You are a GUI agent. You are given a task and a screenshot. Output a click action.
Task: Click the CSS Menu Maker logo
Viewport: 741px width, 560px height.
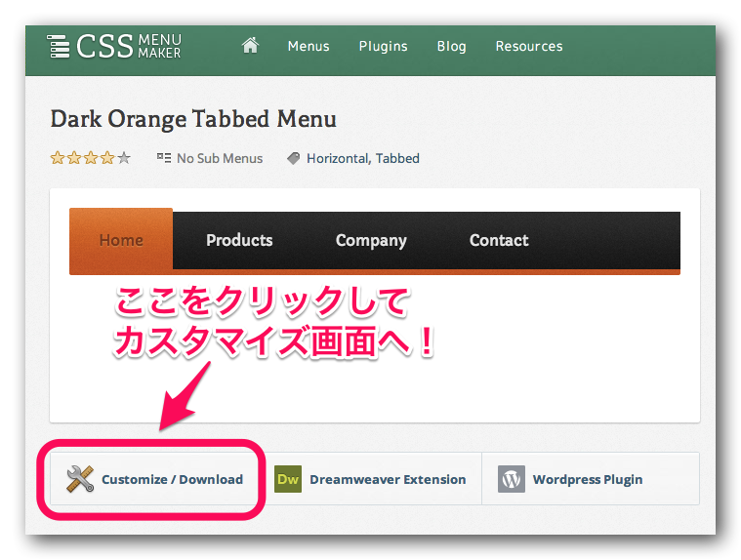click(x=114, y=46)
